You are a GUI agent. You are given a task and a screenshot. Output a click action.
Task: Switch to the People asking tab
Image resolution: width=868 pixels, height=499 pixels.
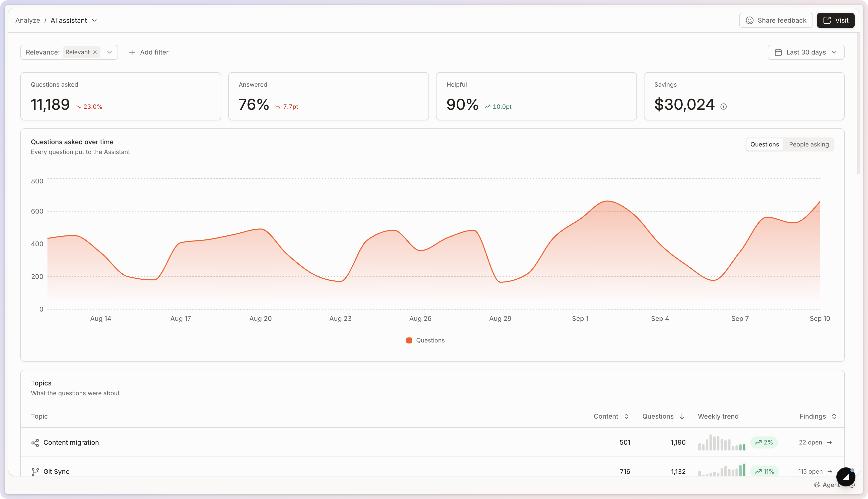click(x=809, y=145)
